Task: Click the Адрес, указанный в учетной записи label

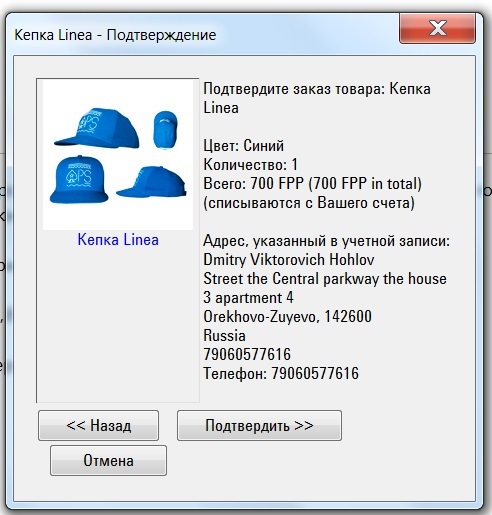Action: 326,240
